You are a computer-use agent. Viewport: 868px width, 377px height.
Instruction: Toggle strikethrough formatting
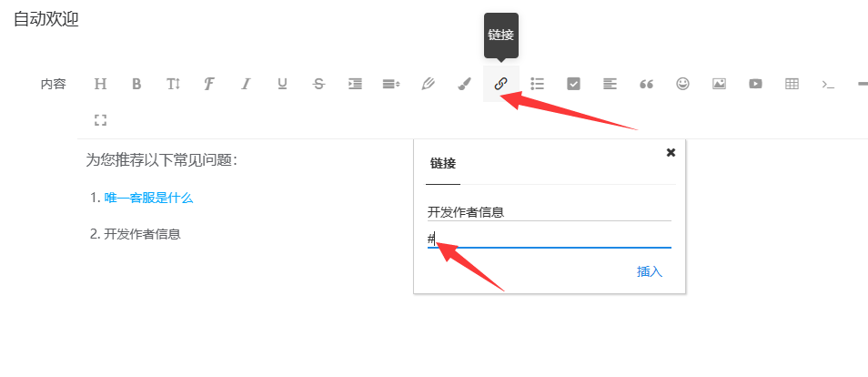pos(318,84)
